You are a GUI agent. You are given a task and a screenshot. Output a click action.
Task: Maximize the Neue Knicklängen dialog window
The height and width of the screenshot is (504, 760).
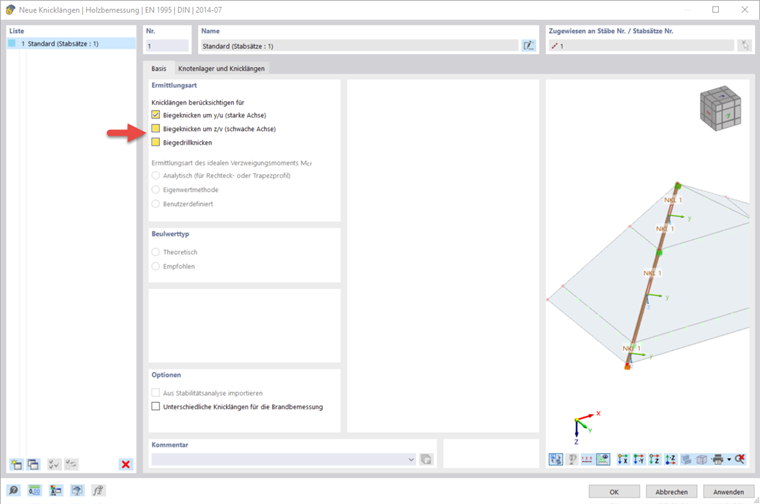715,10
